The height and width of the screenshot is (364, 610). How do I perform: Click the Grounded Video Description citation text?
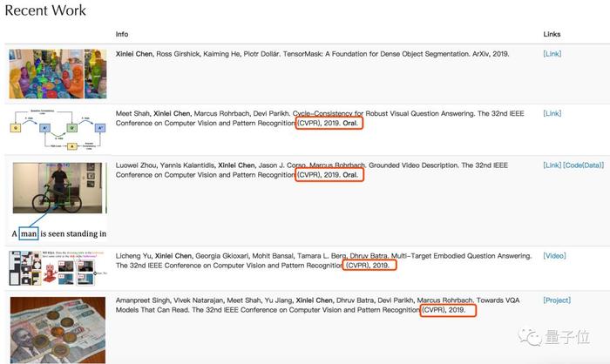(x=312, y=170)
